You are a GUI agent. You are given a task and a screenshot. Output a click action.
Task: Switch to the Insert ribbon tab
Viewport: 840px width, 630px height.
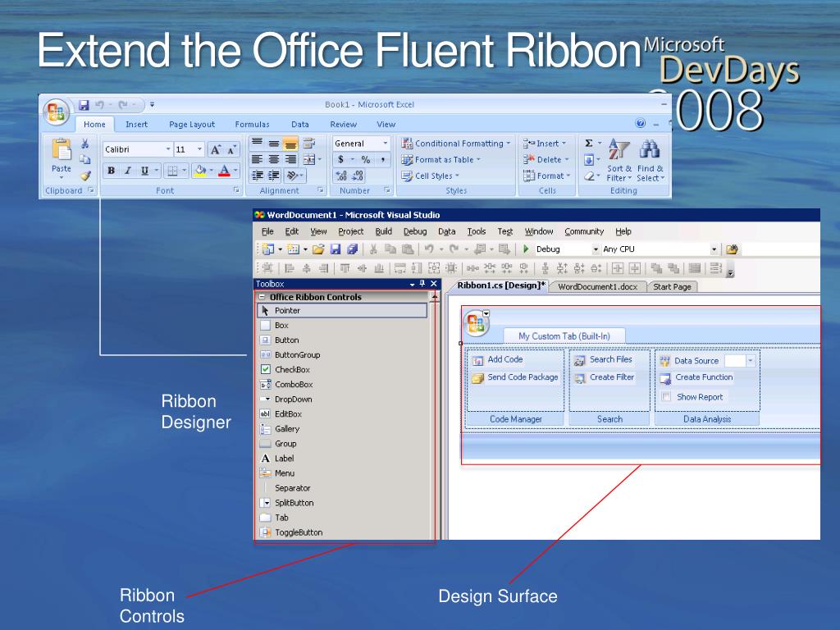click(137, 125)
